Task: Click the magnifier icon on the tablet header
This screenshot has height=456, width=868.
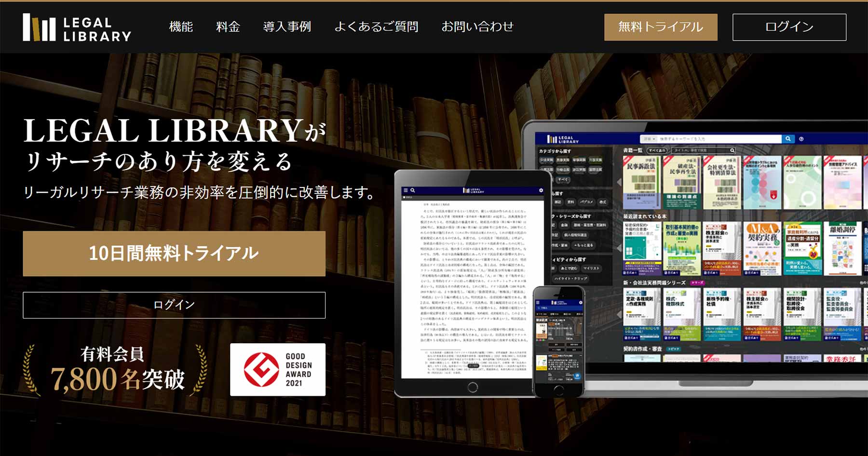Action: tap(413, 190)
